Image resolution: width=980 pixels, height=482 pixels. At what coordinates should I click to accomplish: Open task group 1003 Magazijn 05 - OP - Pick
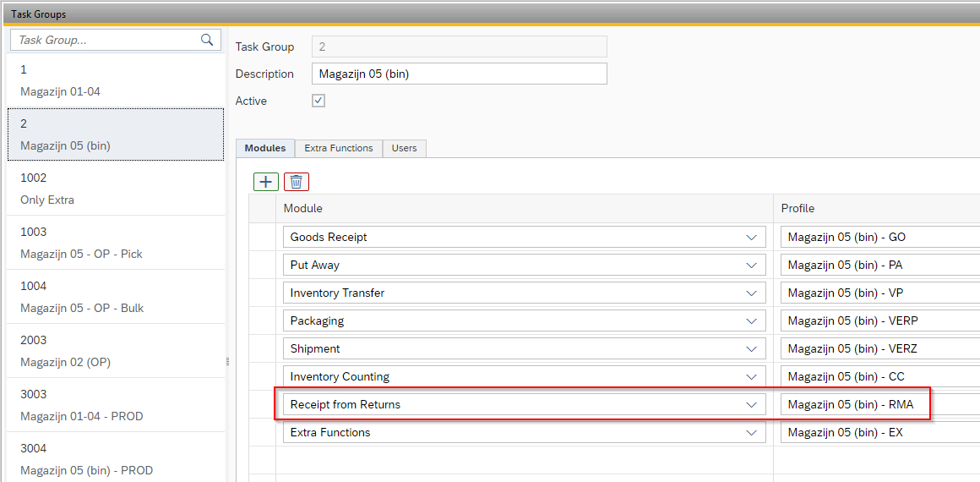116,243
